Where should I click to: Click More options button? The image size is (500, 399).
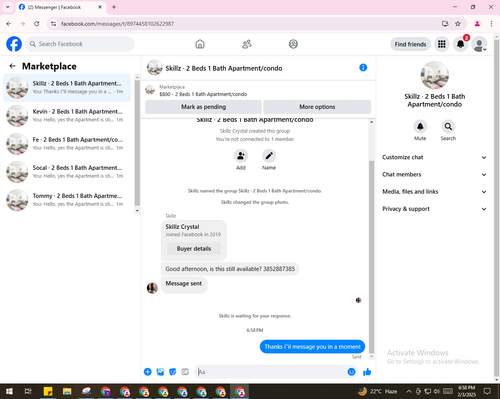pyautogui.click(x=317, y=107)
